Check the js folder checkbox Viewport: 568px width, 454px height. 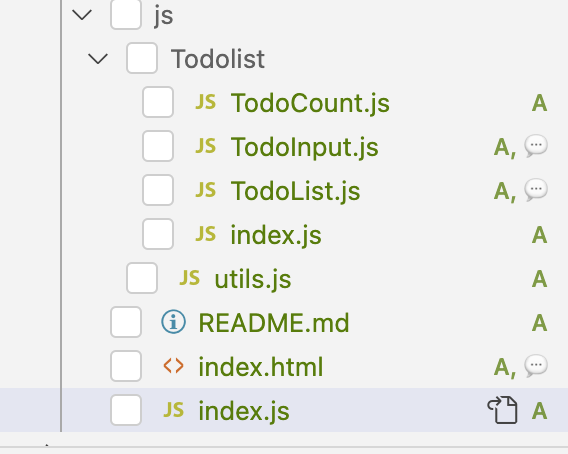coord(126,14)
